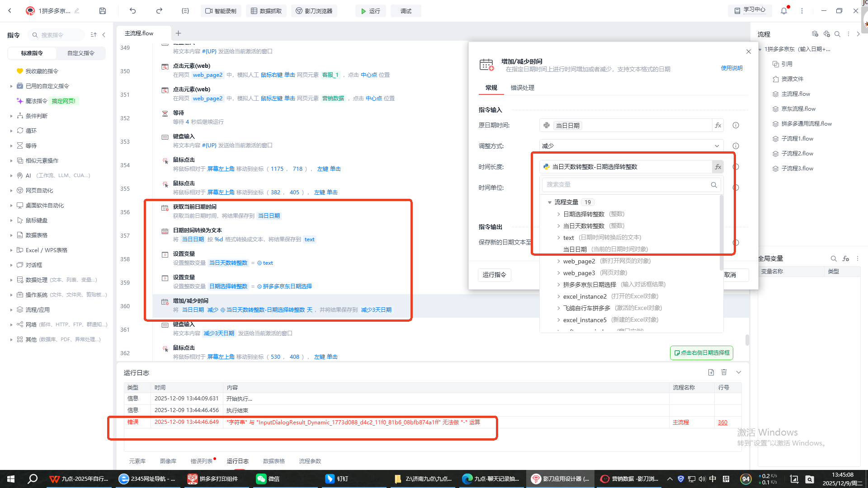This screenshot has height=488, width=868.
Task: Show info tooltip for 调整方式
Action: tap(736, 146)
